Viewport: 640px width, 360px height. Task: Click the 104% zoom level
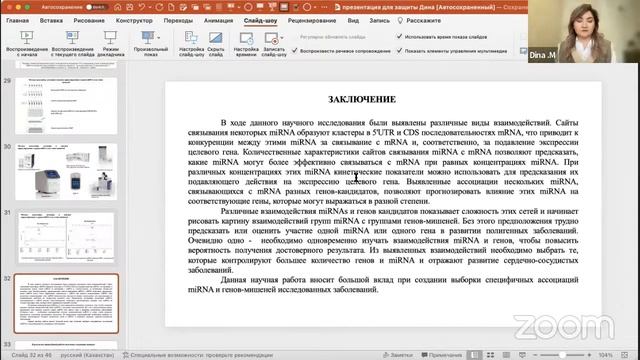coord(605,355)
